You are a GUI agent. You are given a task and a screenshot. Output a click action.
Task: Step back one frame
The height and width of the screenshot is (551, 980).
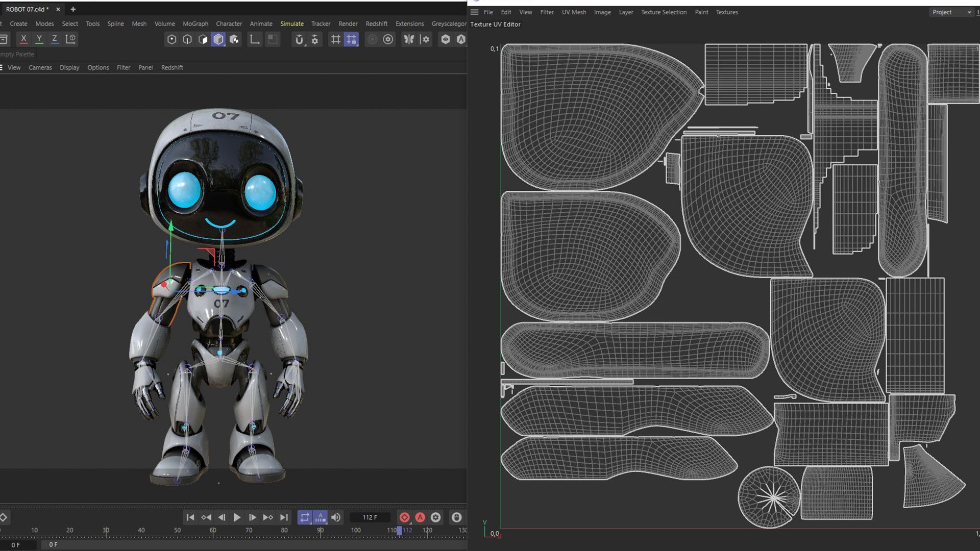[222, 517]
